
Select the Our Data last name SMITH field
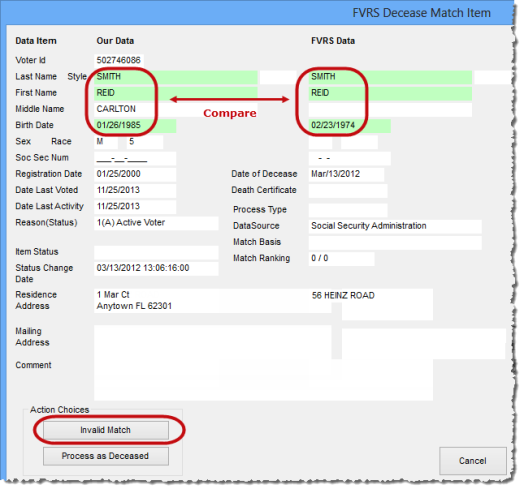coord(176,77)
